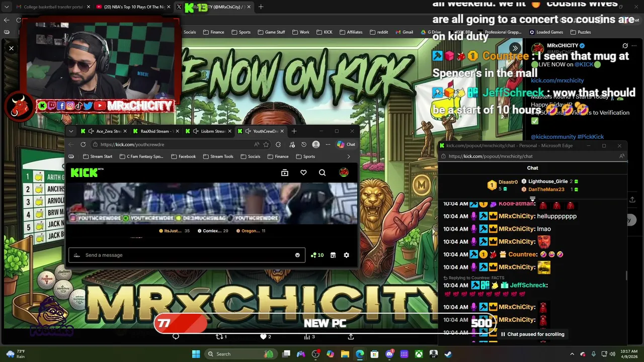Share the X post upload icon
This screenshot has width=644, height=362.
click(351, 336)
